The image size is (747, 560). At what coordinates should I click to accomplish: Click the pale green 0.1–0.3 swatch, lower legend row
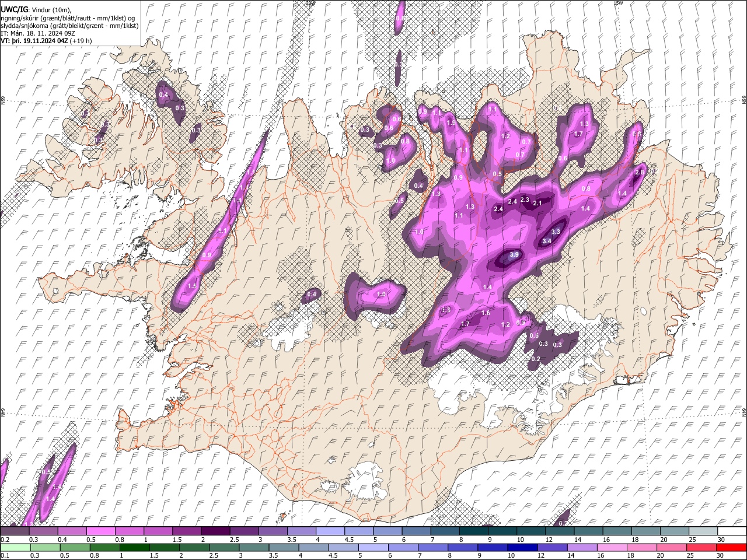[15, 547]
